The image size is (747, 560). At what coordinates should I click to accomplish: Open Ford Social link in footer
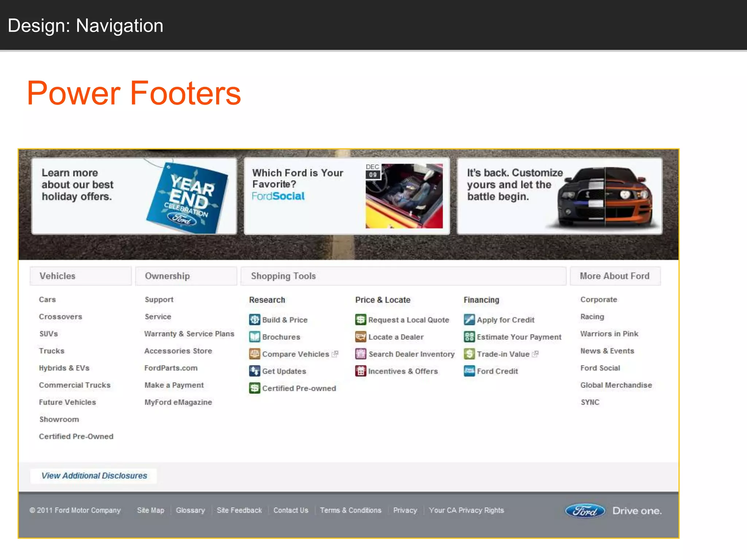tap(600, 368)
